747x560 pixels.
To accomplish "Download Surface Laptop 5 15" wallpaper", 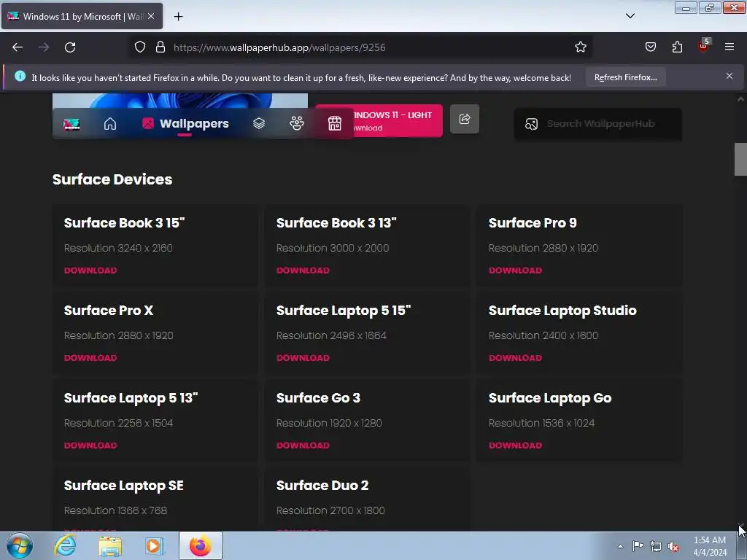I will [303, 358].
